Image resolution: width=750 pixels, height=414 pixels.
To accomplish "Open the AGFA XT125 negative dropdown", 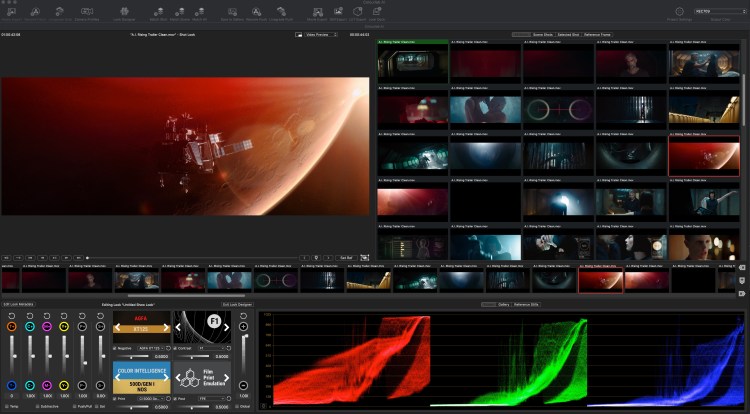I will (151, 349).
